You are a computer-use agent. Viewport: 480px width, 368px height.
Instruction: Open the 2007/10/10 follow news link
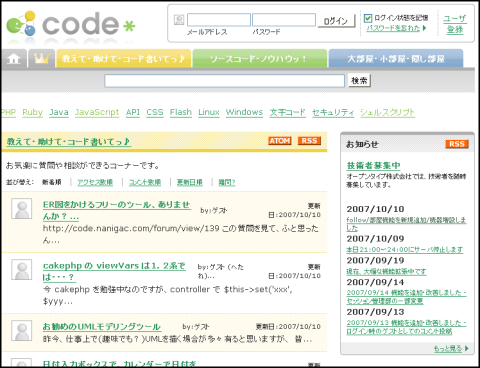(406, 224)
